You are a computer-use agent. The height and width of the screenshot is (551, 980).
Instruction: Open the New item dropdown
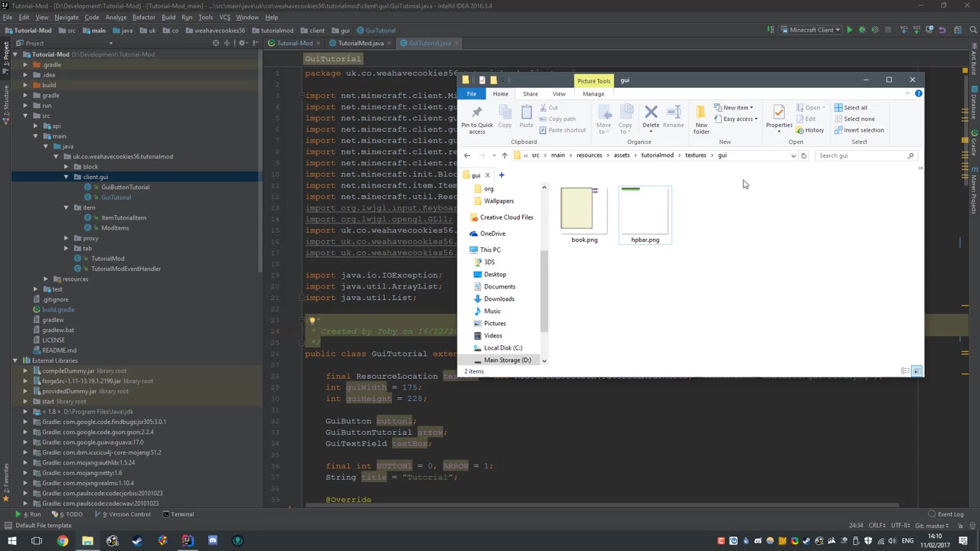pyautogui.click(x=733, y=108)
